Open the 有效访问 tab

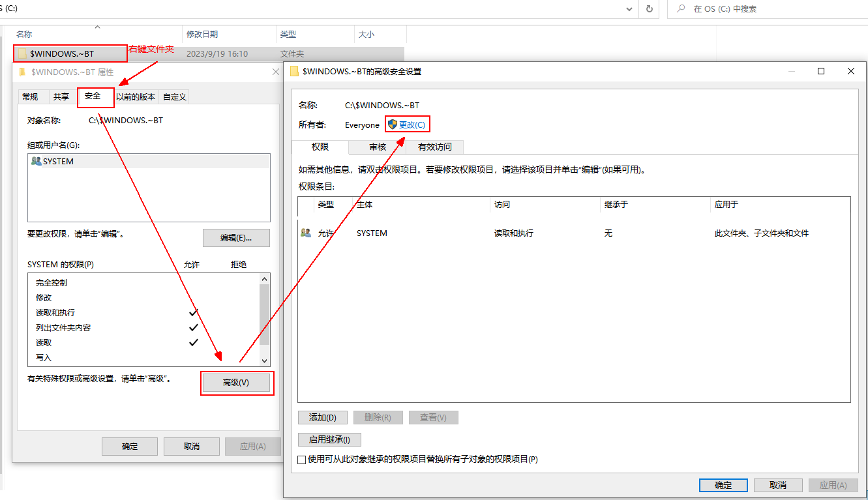pos(435,147)
